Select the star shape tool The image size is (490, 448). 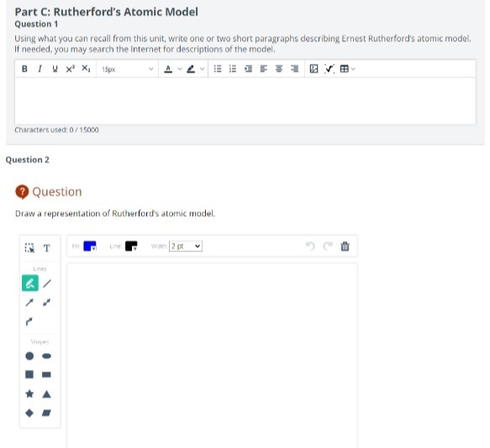(x=29, y=393)
